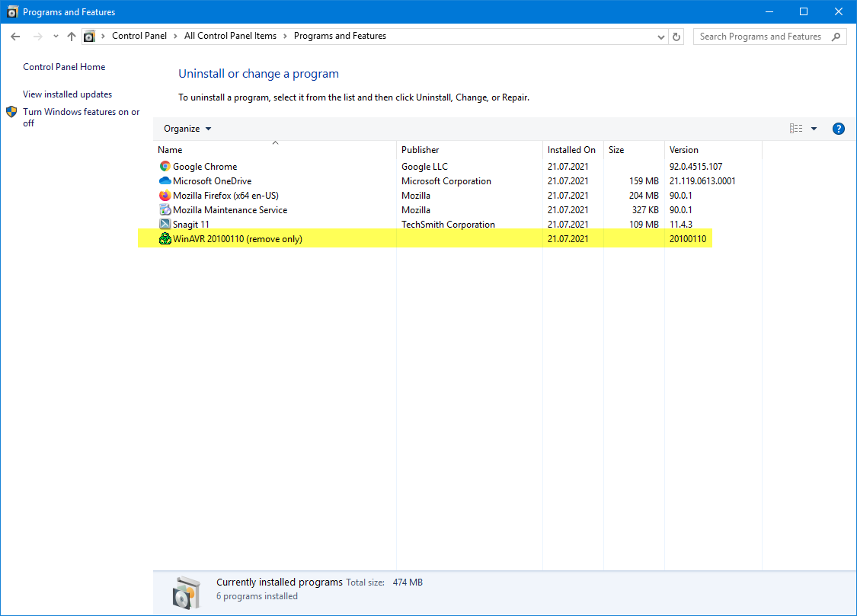The width and height of the screenshot is (857, 616).
Task: Click the shield icon beside Windows features
Action: click(x=11, y=112)
